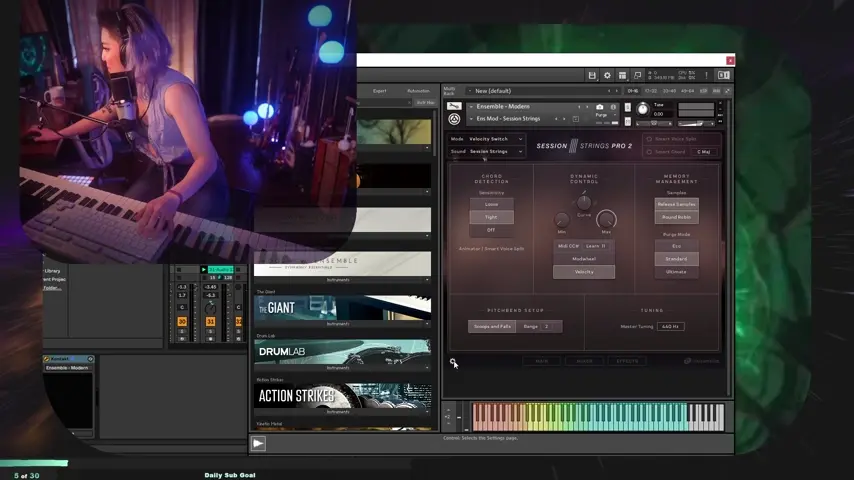Click the instrument Tune knob
The image size is (854, 480).
point(643,109)
